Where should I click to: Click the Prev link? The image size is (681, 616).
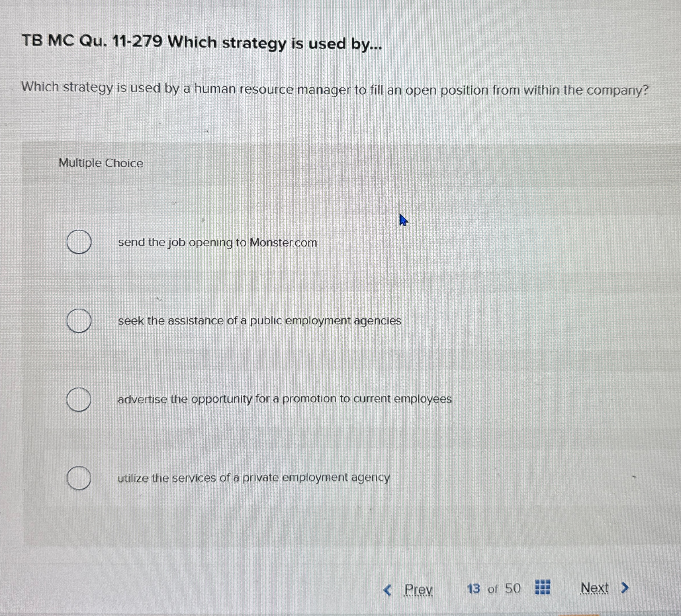click(418, 588)
